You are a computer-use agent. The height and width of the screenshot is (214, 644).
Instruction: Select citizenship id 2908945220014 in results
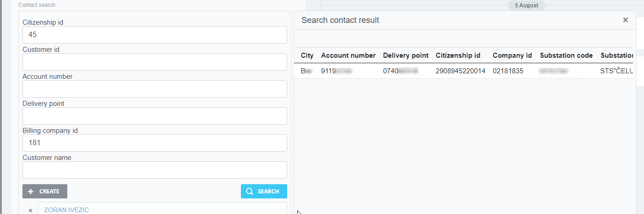[460, 71]
